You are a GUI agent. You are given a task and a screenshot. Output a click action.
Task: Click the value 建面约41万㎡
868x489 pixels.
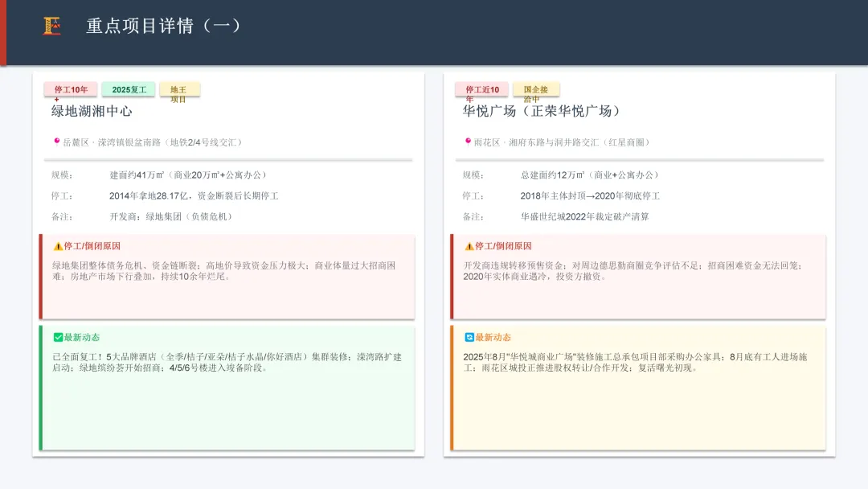[x=137, y=175]
